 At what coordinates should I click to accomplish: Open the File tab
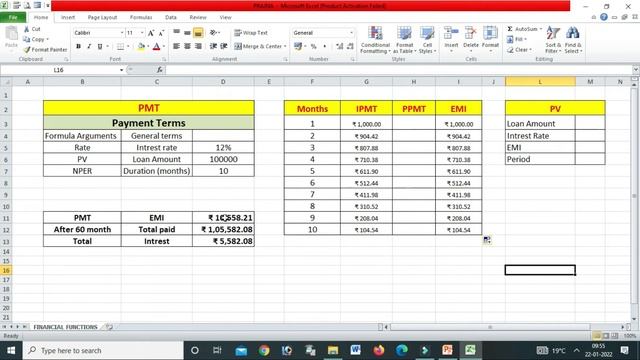(x=13, y=18)
